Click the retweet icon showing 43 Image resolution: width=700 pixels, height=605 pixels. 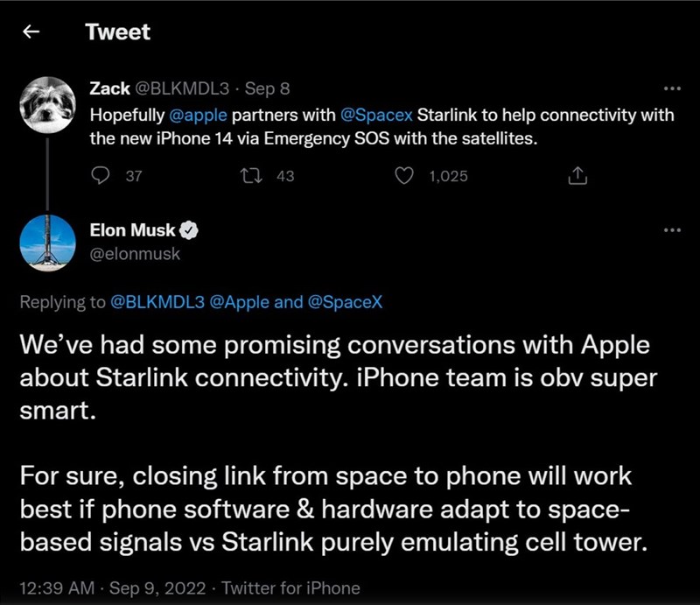point(254,176)
